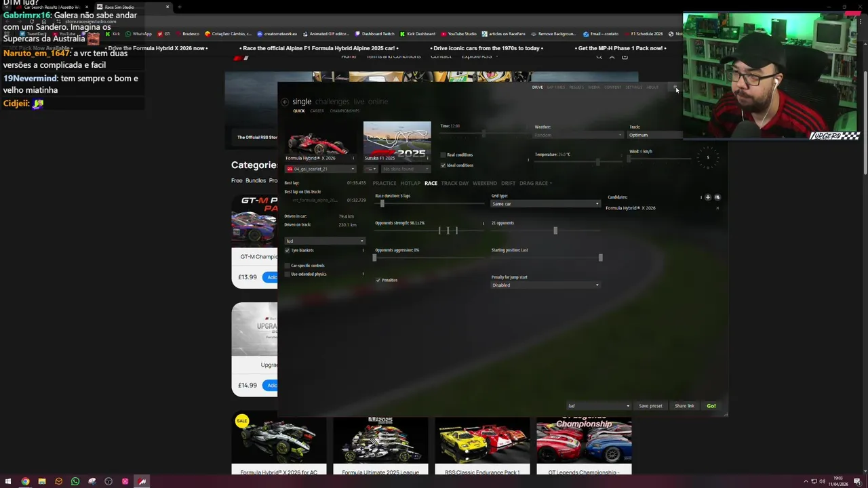Enable the Real conditions checkbox
868x488 pixels.
click(x=443, y=155)
